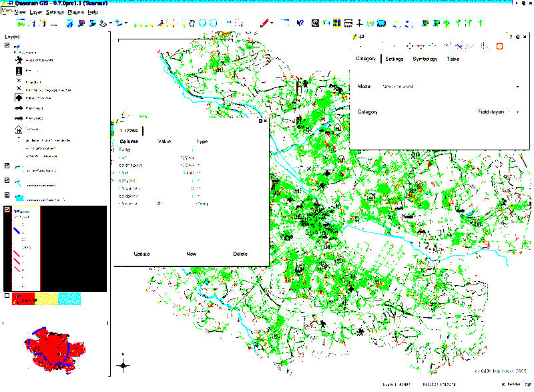534x392 pixels.
Task: Click the red square icon in digitizing panel
Action: (x=499, y=45)
